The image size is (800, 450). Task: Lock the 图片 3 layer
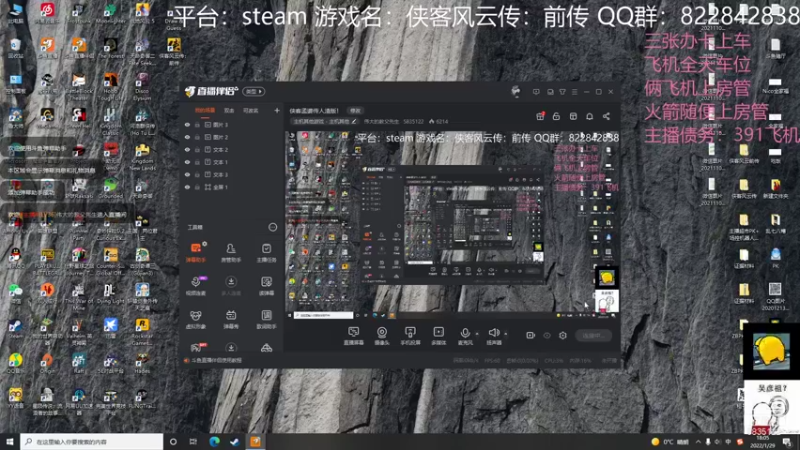click(x=197, y=124)
